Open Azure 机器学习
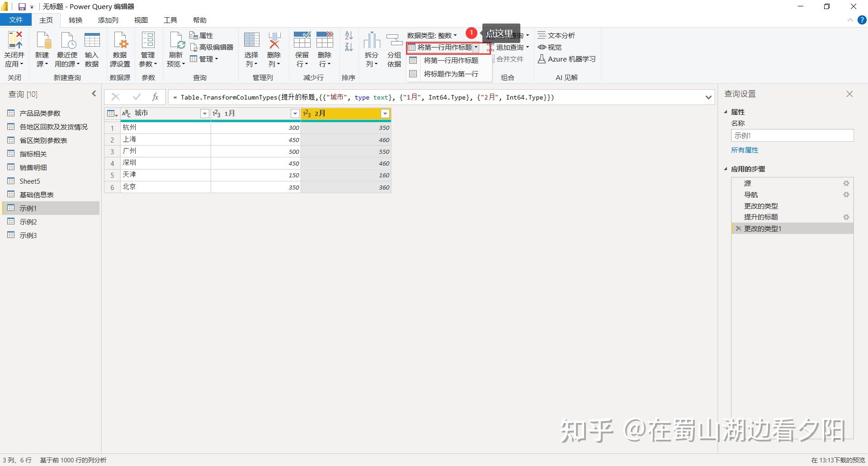 point(566,59)
